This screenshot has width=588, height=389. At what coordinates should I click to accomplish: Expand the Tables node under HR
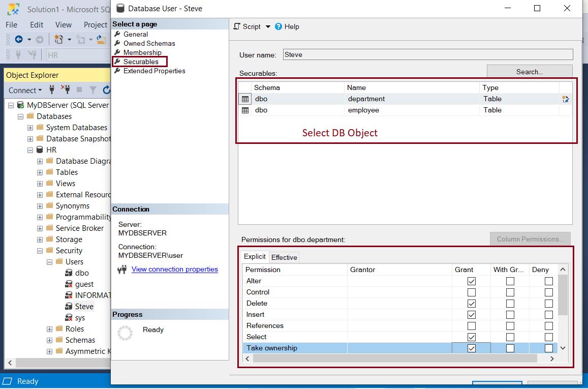pos(39,172)
